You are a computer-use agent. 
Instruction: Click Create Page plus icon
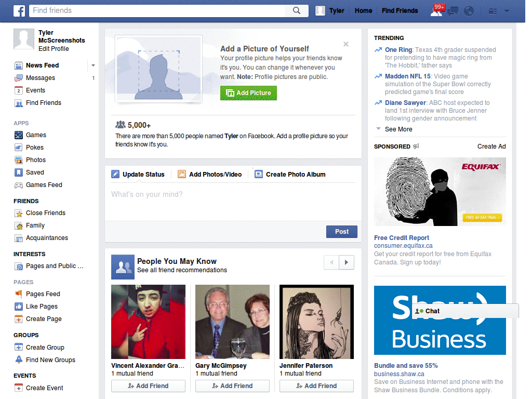click(x=19, y=319)
